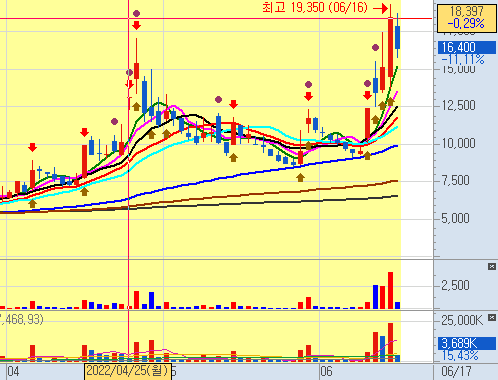
Task: Click the 04 month label on the time axis
Action: (x=13, y=371)
